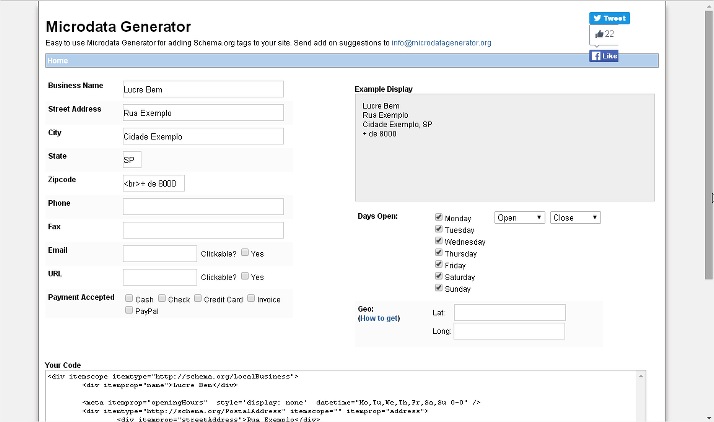Uncheck the Friday checkbox
The width and height of the screenshot is (714, 422).
click(x=439, y=264)
